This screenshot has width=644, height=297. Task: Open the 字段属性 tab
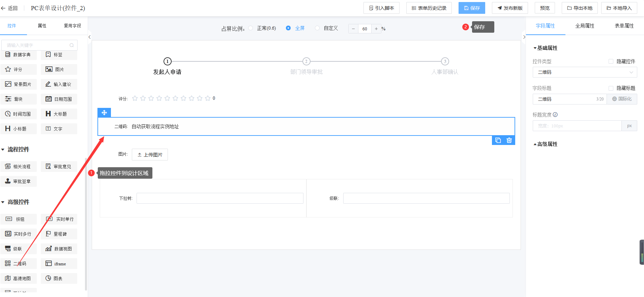point(545,26)
